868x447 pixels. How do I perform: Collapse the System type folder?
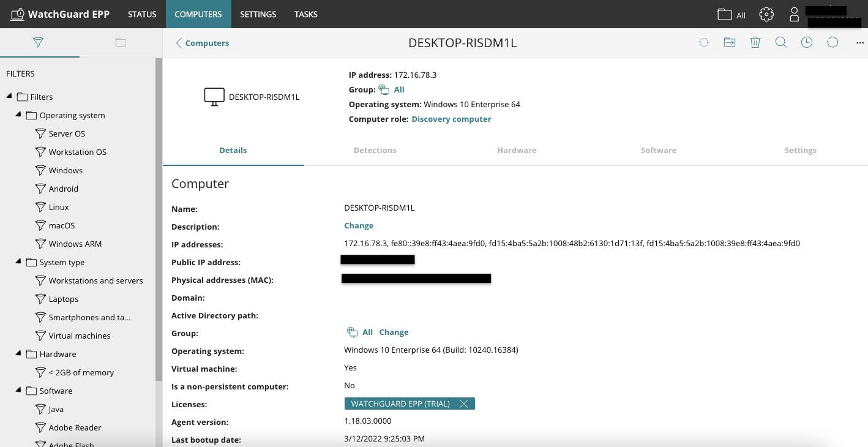18,262
